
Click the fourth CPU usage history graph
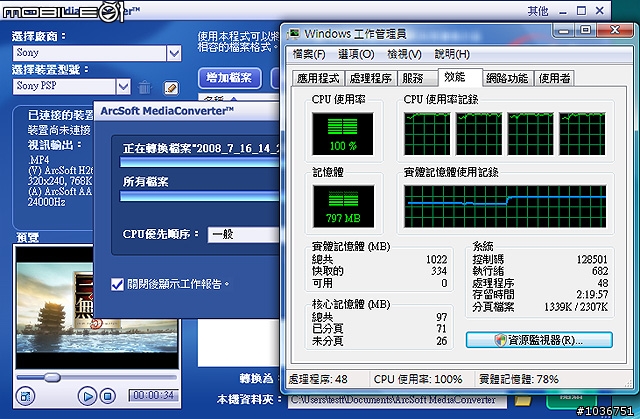582,134
